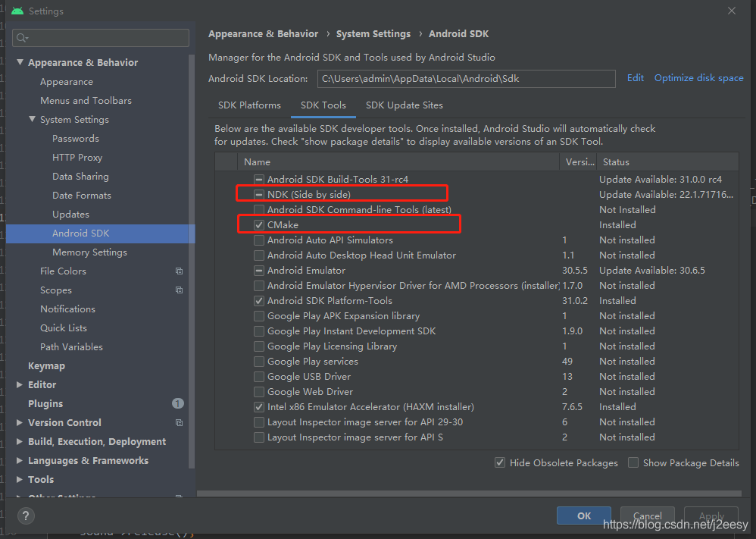Click the Android logo icon in title bar
The width and height of the screenshot is (756, 539).
[17, 11]
